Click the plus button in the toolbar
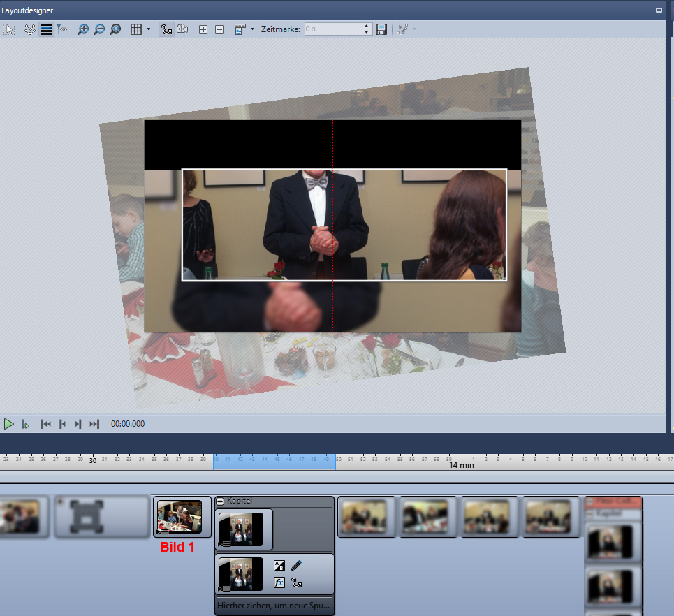The height and width of the screenshot is (616, 674). pos(203,29)
